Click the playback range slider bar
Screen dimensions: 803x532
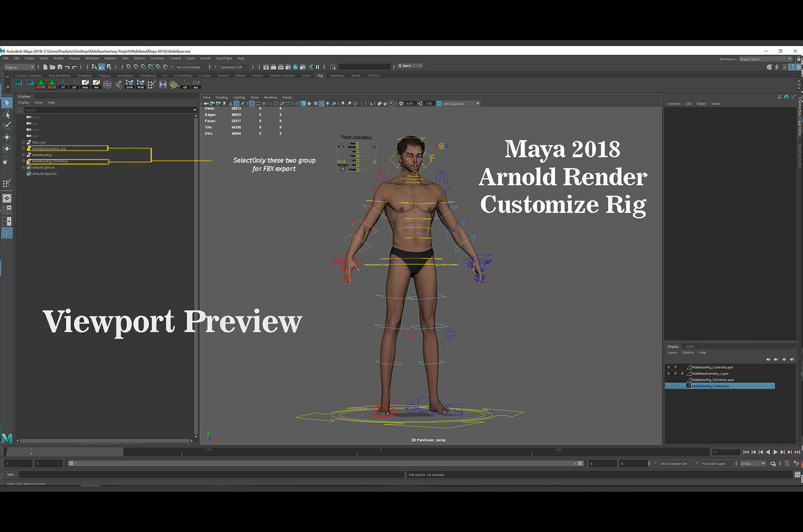pos(326,464)
